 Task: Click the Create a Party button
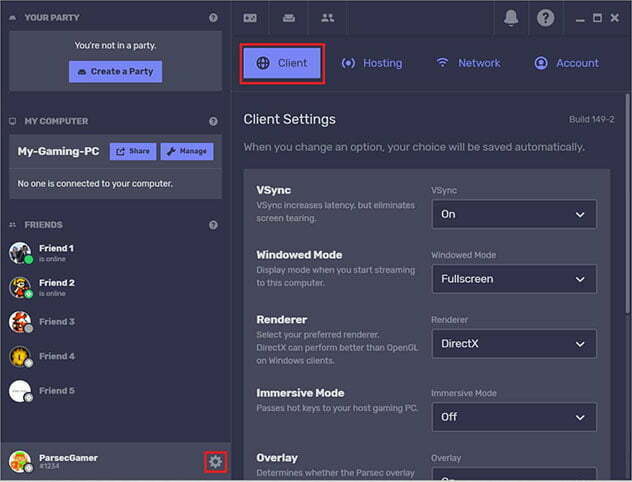tap(116, 72)
